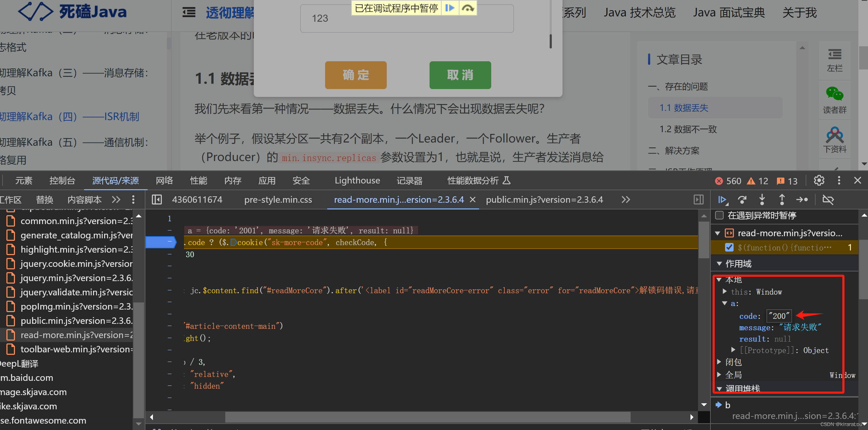This screenshot has height=430, width=868.
Task: Collapse the 本地 local scope
Action: tap(719, 280)
